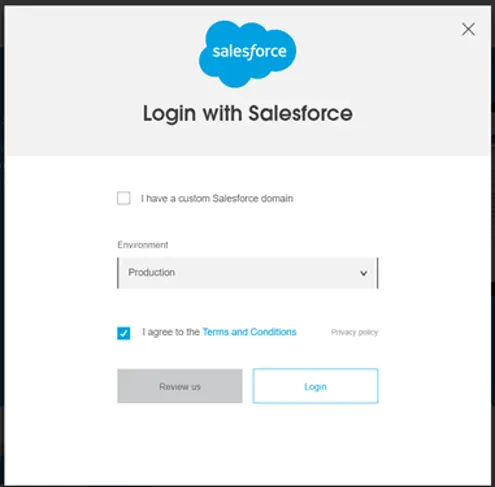Click the blue Salesforce cloud logo
Viewport: 495px width, 487px height.
pyautogui.click(x=247, y=54)
